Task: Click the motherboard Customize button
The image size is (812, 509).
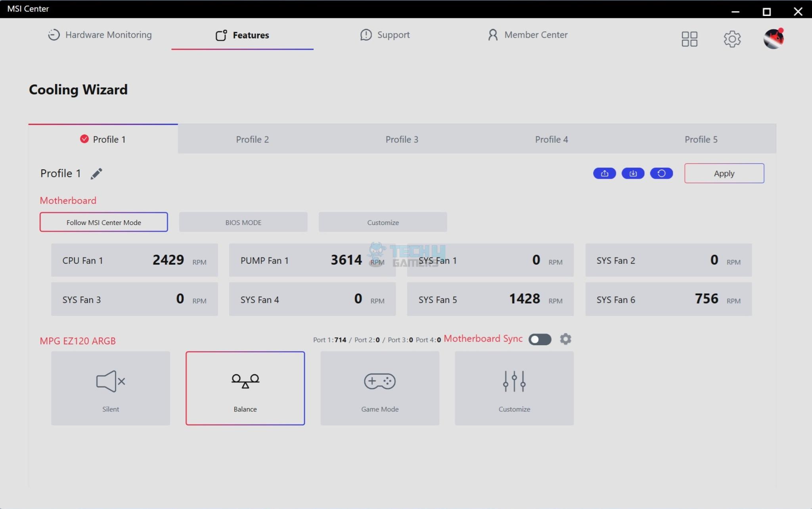Action: point(383,222)
